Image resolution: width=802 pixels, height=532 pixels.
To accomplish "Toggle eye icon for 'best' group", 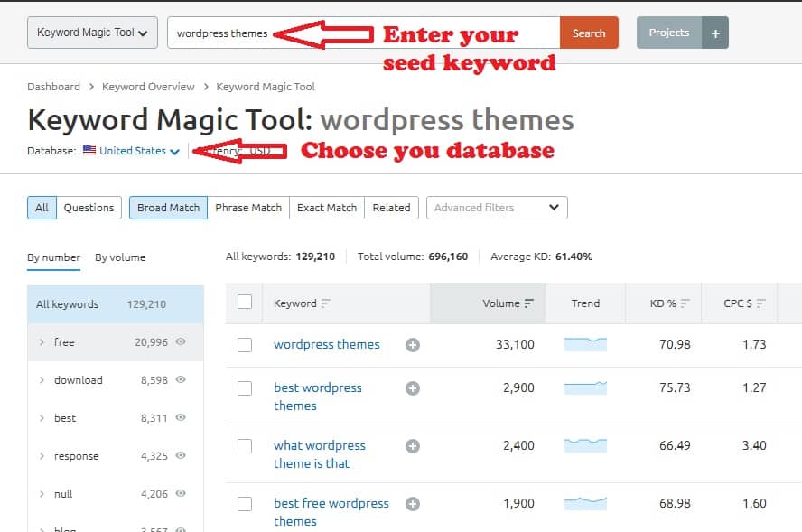I will pyautogui.click(x=181, y=417).
